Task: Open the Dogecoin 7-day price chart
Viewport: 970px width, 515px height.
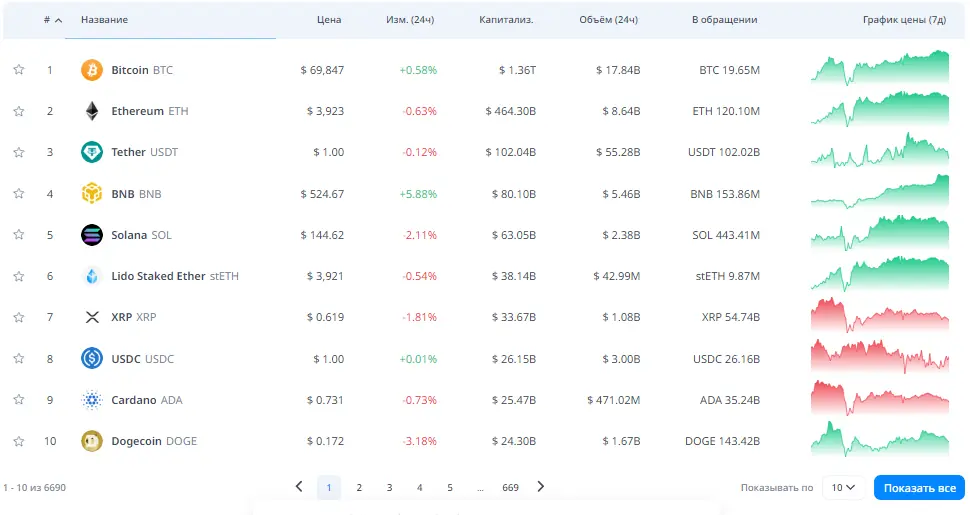Action: (880, 439)
